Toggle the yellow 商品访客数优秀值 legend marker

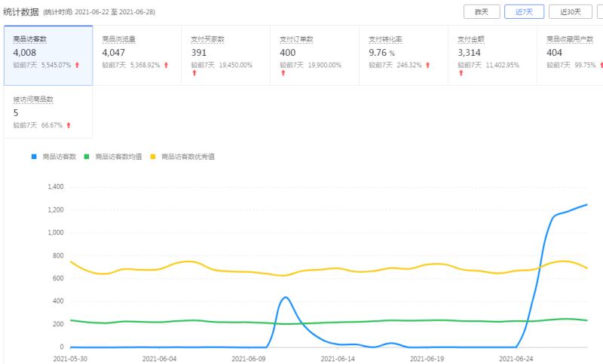[153, 157]
